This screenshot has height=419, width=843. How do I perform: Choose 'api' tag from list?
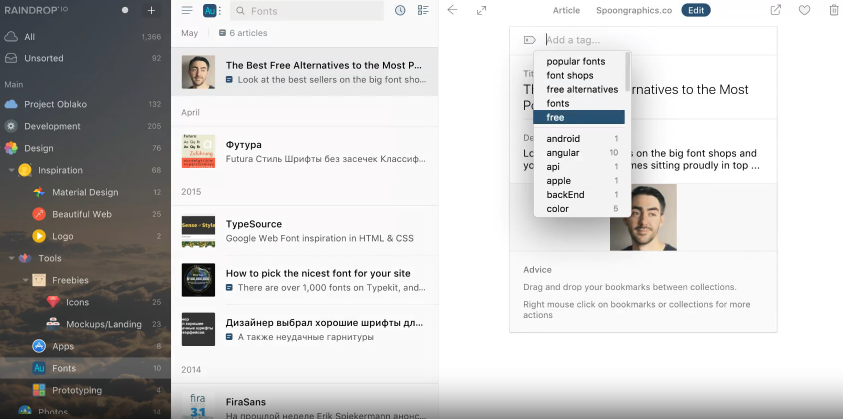[x=579, y=167]
